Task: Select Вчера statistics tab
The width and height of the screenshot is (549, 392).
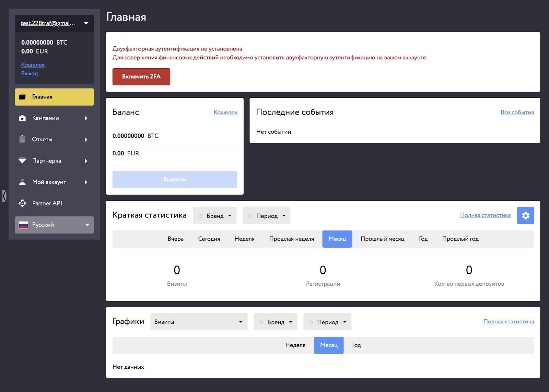Action: coord(176,239)
